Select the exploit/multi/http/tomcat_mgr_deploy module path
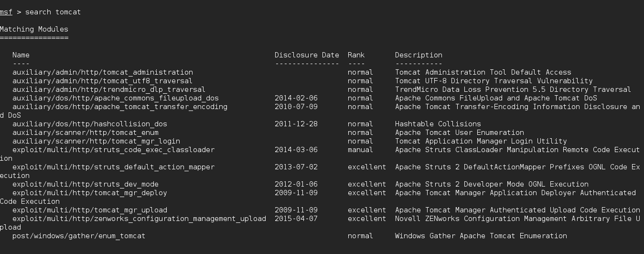The image size is (644, 254). click(89, 193)
